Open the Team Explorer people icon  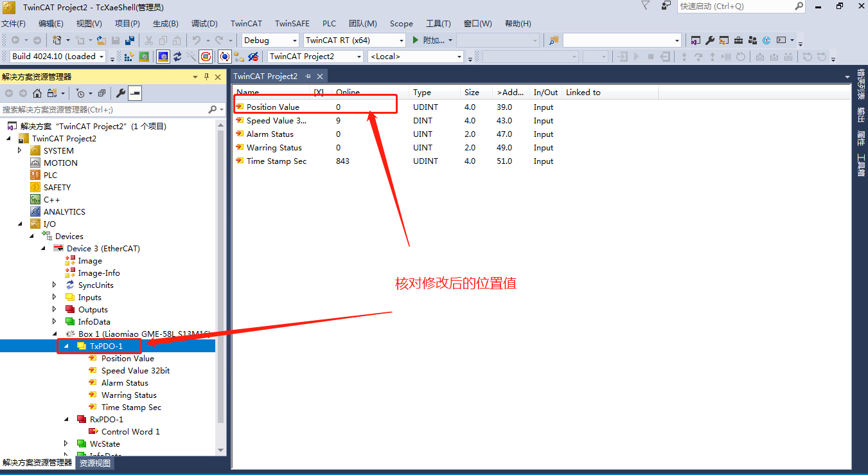click(752, 40)
